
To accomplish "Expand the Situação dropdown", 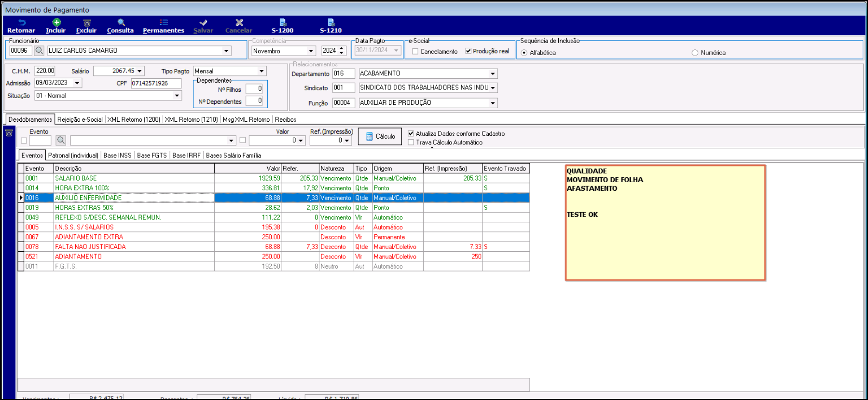I will click(x=177, y=96).
